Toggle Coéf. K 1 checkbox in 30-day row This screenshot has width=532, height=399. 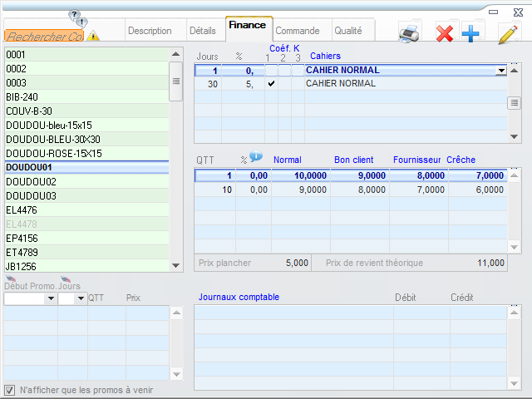pos(271,84)
